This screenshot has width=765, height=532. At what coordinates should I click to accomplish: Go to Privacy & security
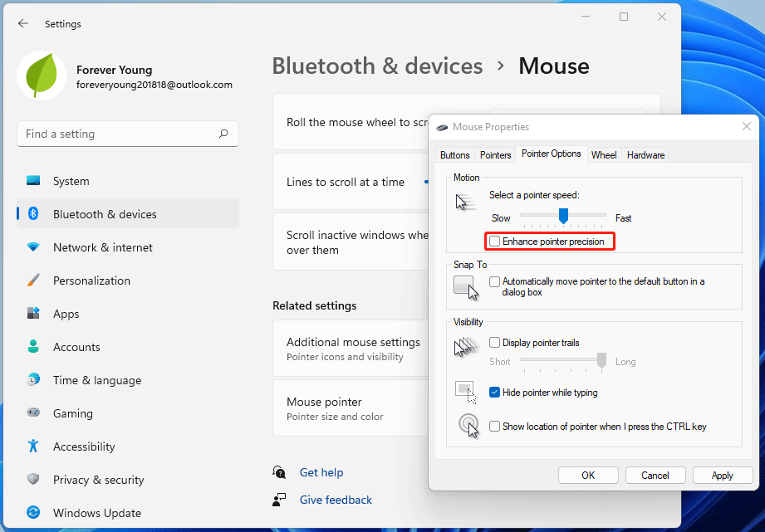pos(128,480)
